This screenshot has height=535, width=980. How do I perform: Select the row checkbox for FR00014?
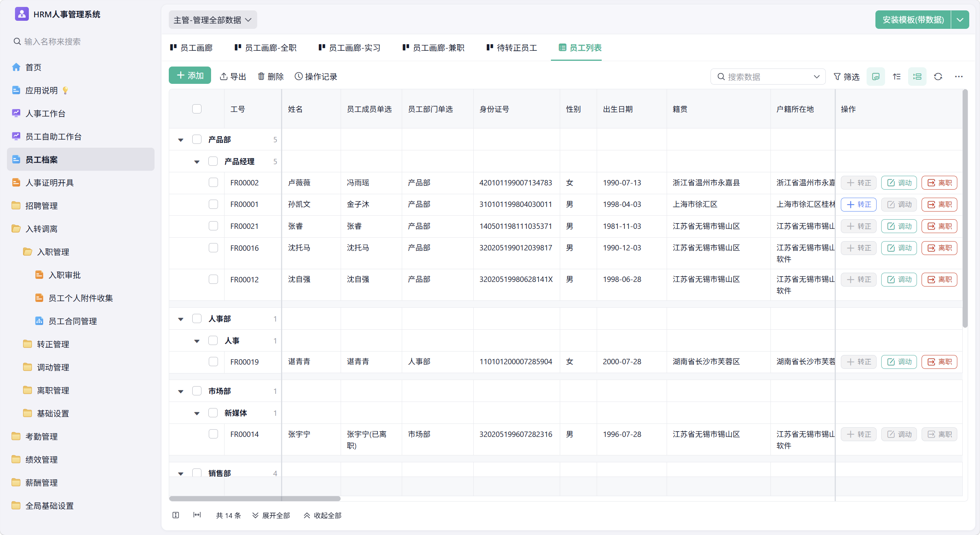[213, 434]
